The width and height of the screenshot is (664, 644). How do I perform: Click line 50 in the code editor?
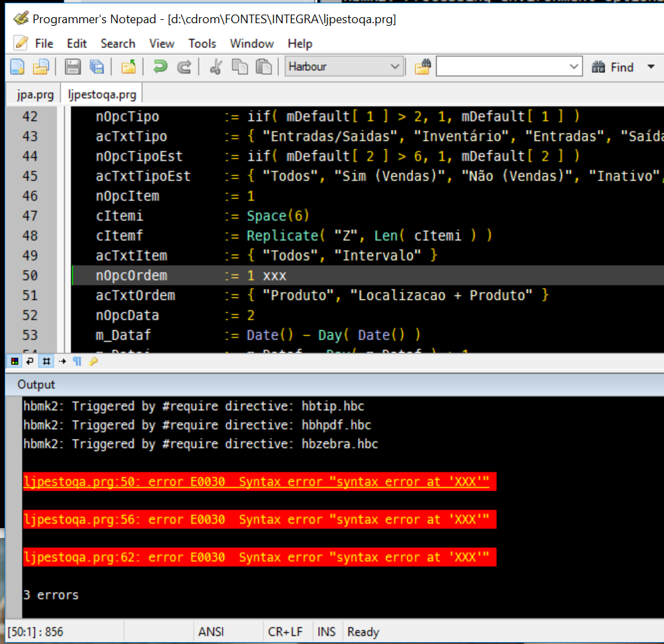331,276
